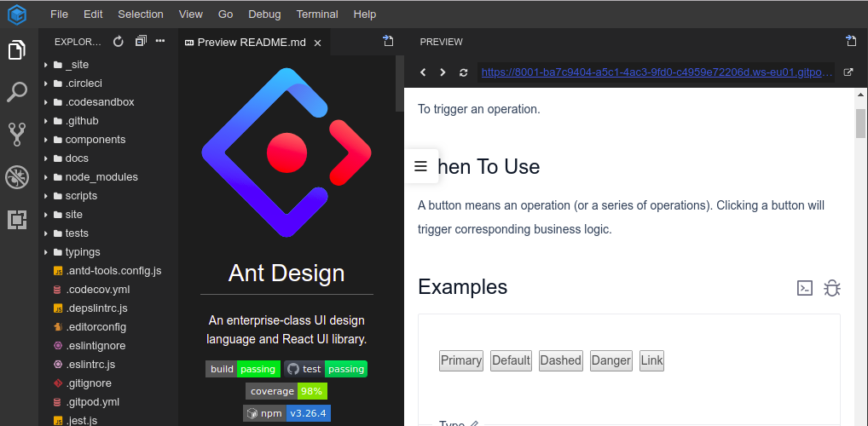Click the terminal icon next to Examples
Image resolution: width=868 pixels, height=426 pixels.
click(x=805, y=288)
